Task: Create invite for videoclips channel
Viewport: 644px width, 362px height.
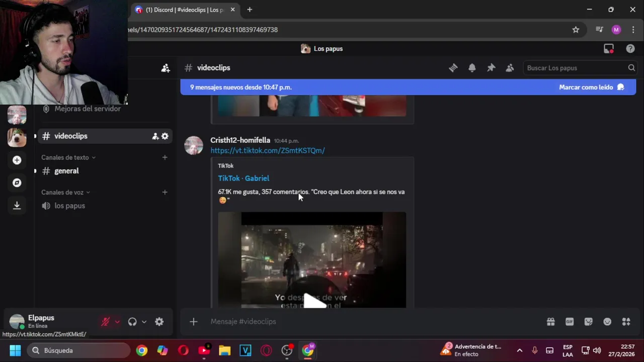Action: pyautogui.click(x=155, y=136)
